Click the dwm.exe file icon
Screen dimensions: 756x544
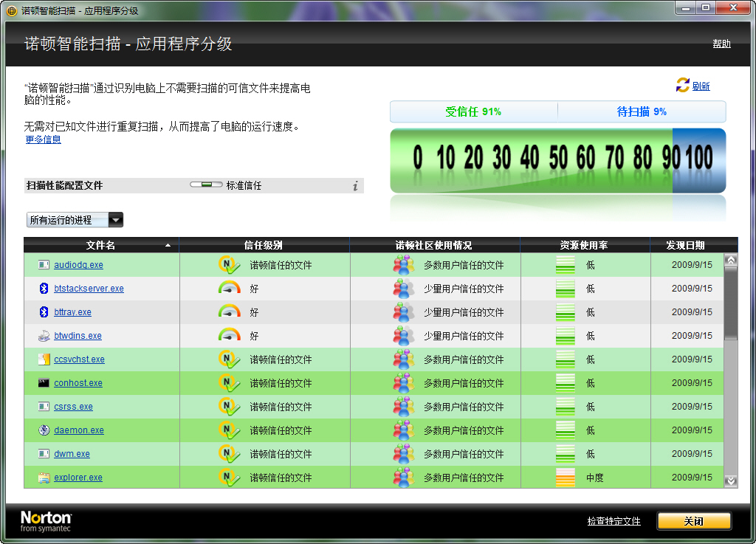coord(44,454)
